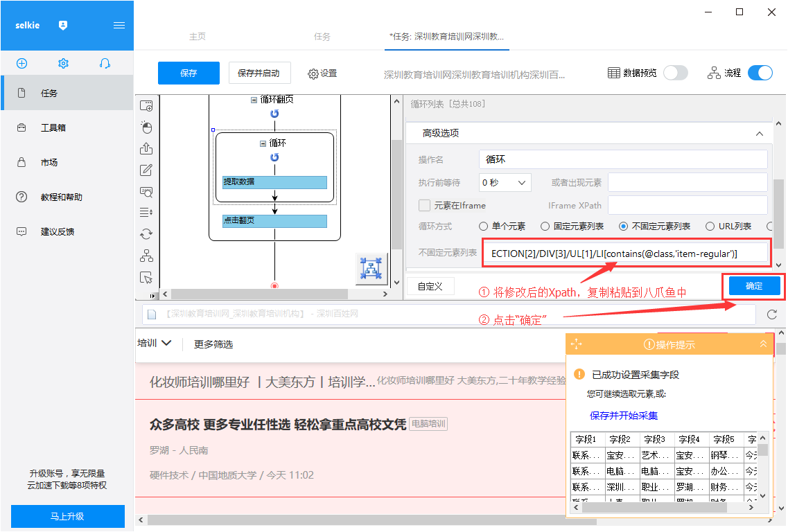
Task: Select the 固定元素列表 radio option
Action: tap(545, 227)
